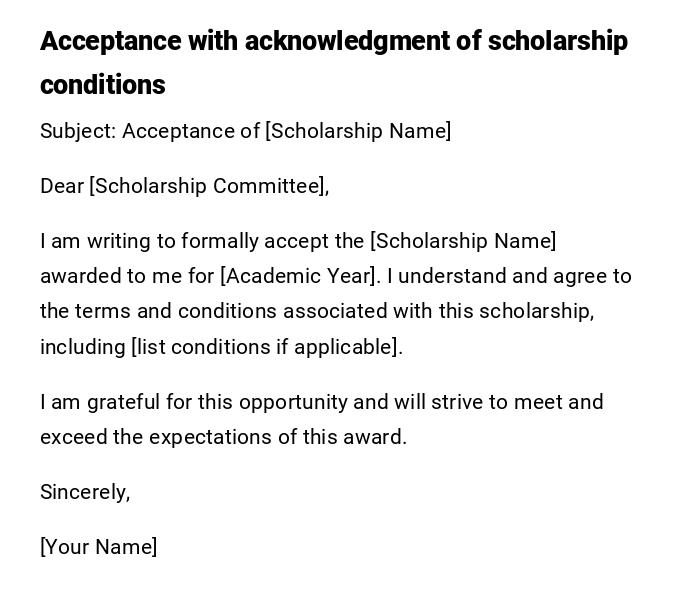Click the "Sincerely," closing line

click(85, 492)
